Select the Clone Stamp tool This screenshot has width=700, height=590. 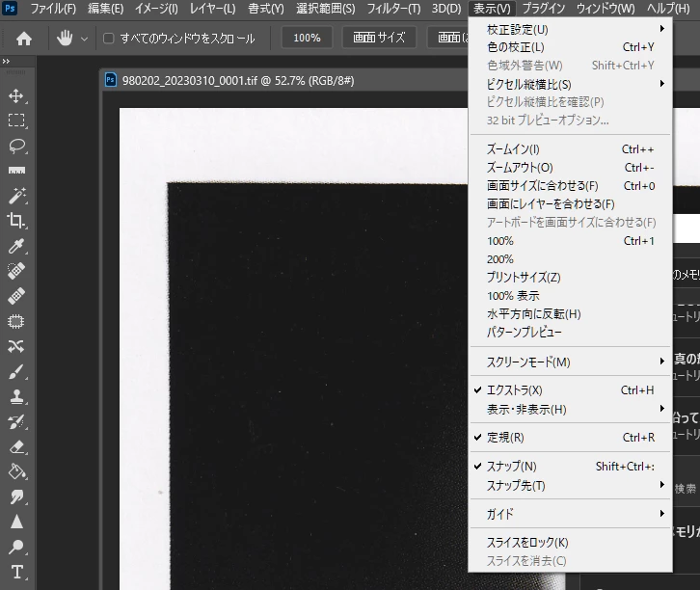pos(16,396)
